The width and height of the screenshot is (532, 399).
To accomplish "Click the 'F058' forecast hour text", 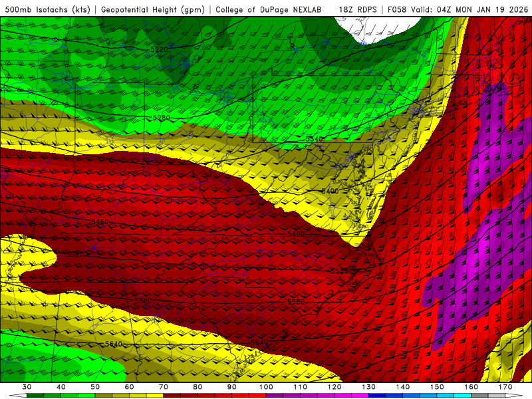I will (x=397, y=9).
